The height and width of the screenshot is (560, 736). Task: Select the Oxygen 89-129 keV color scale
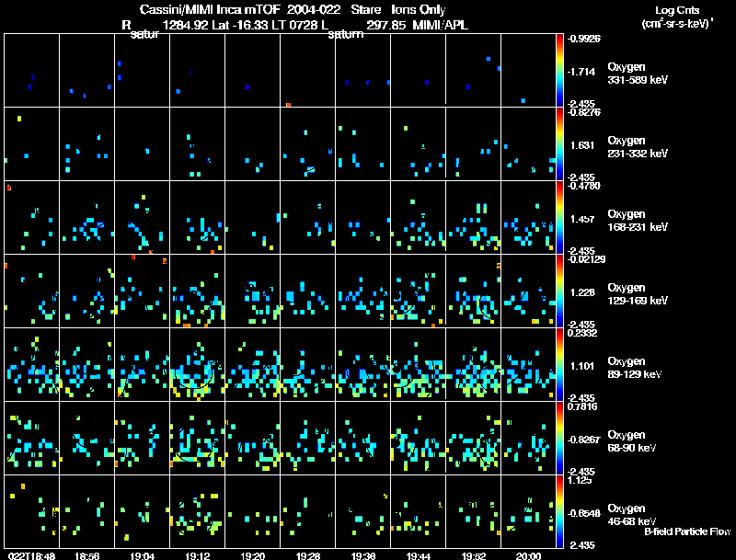(x=560, y=365)
